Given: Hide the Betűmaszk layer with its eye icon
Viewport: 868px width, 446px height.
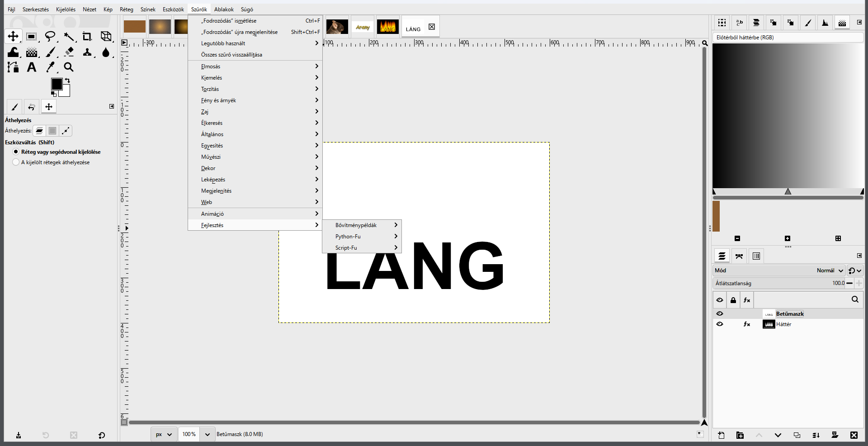Looking at the screenshot, I should click(720, 313).
